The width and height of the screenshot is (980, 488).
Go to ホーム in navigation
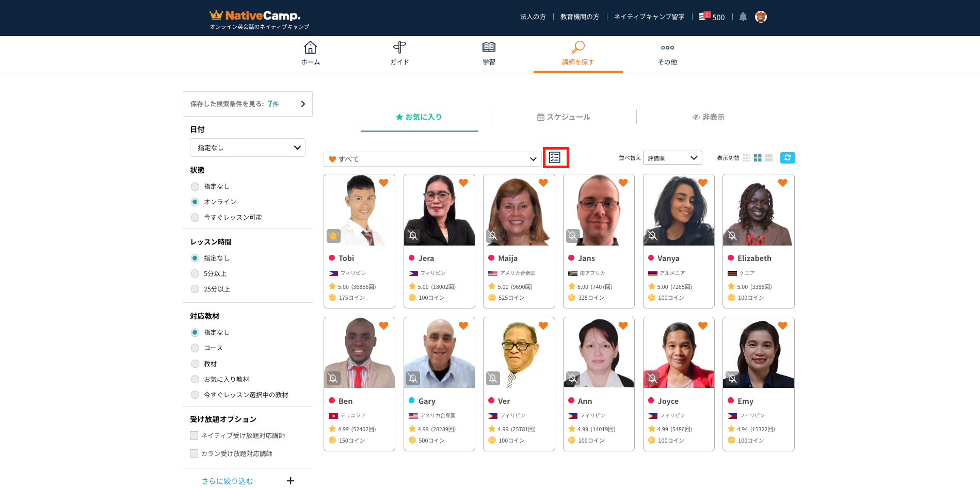click(310, 54)
